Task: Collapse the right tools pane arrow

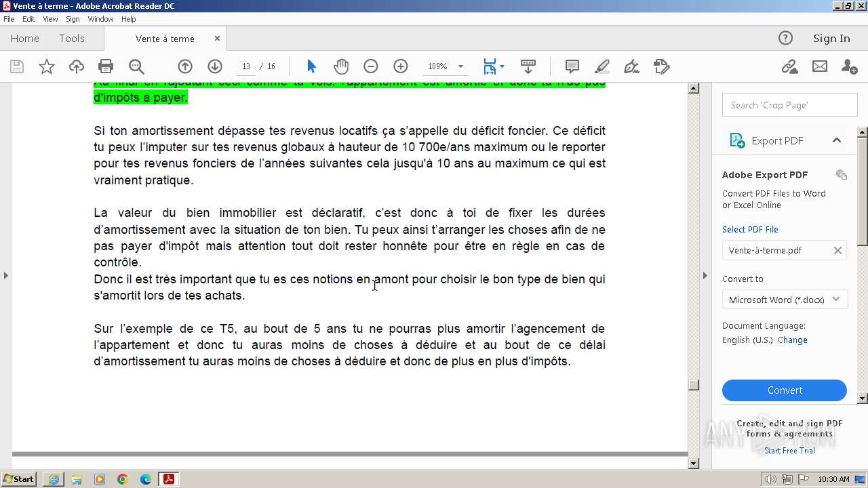Action: tap(705, 275)
